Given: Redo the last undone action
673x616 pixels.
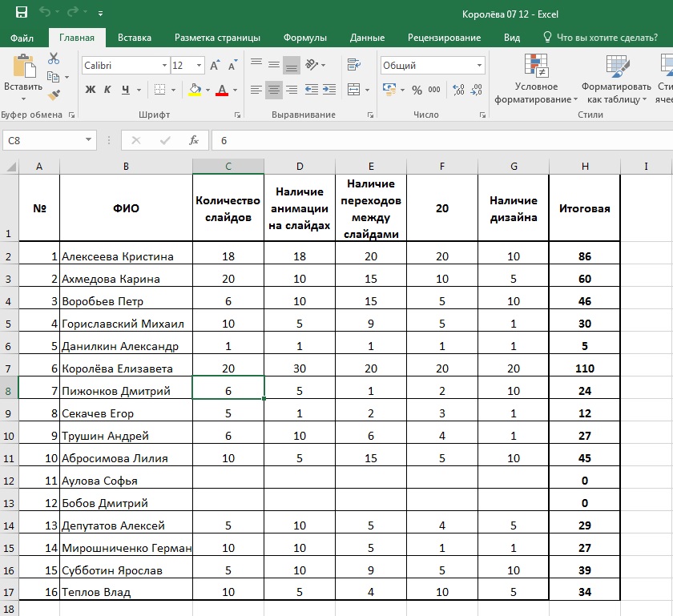Looking at the screenshot, I should click(73, 12).
